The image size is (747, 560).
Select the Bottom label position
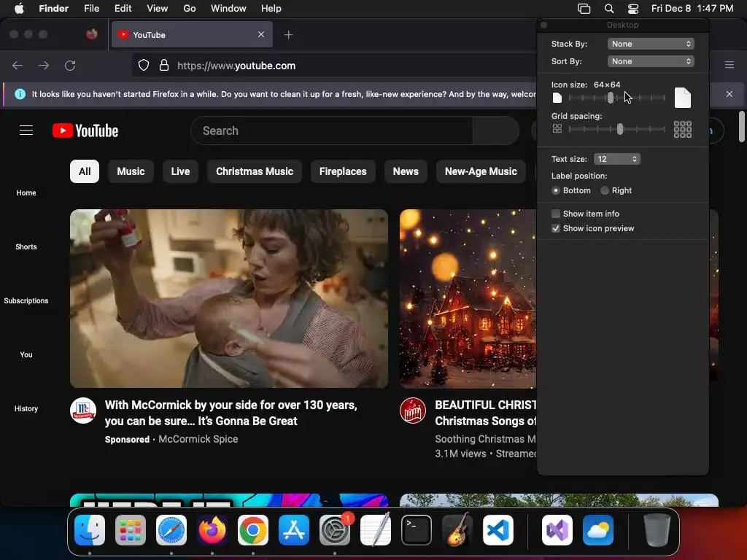pos(556,190)
